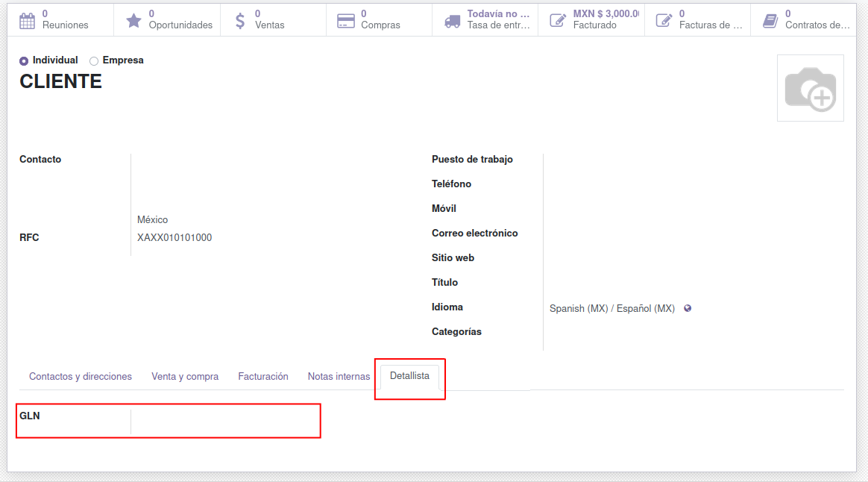Click the star icon for Oportunidades
Viewport: 868px width, 482px height.
click(133, 20)
